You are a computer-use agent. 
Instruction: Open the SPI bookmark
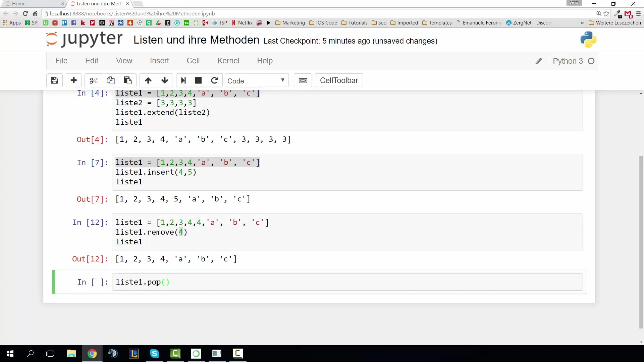[32, 23]
